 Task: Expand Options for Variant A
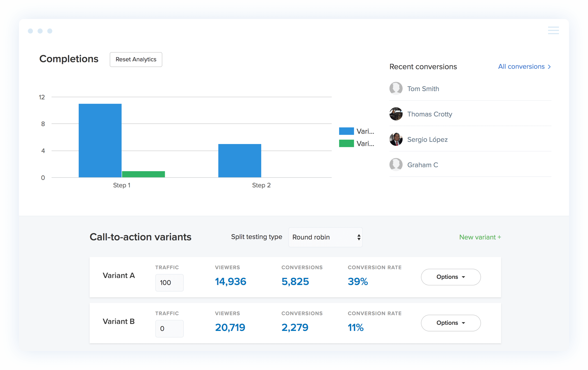point(451,277)
